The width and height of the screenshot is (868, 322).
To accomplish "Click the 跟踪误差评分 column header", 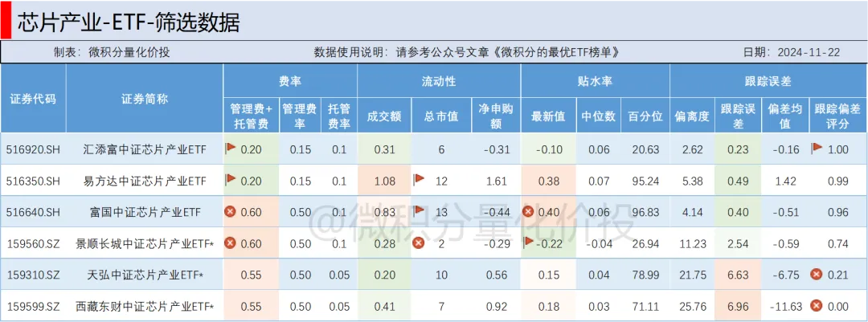I will pos(837,116).
